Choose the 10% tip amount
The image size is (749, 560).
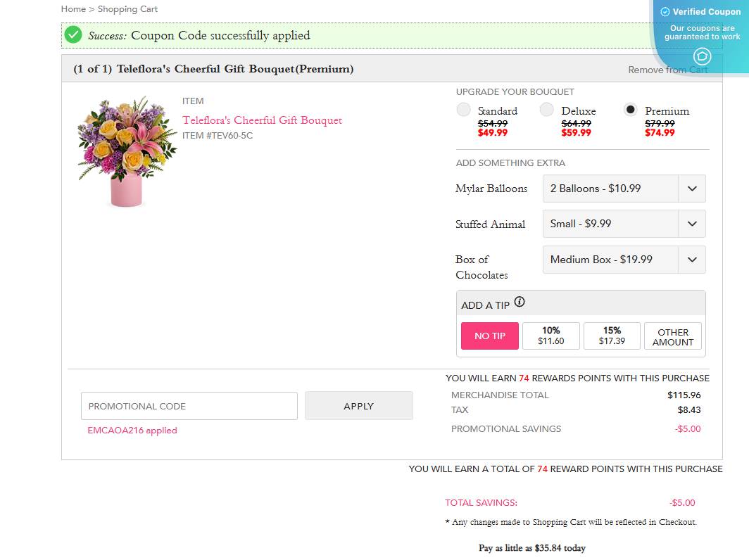[550, 335]
